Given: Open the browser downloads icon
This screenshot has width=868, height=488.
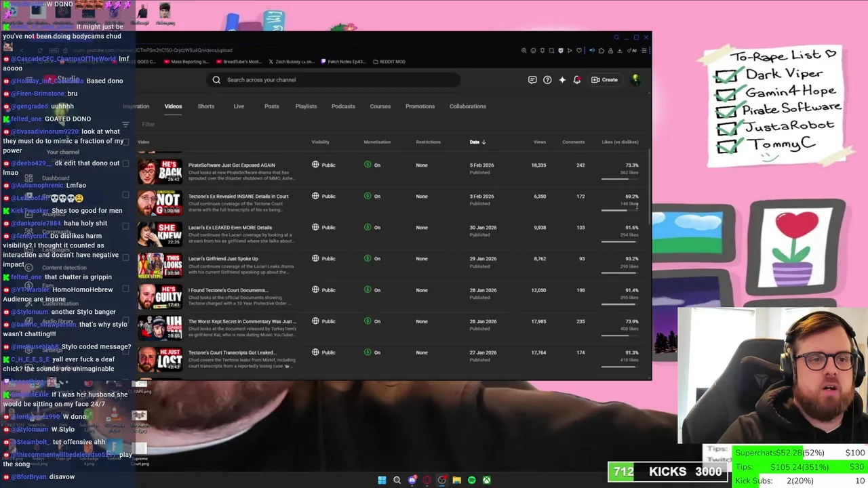Looking at the screenshot, I should click(x=619, y=50).
